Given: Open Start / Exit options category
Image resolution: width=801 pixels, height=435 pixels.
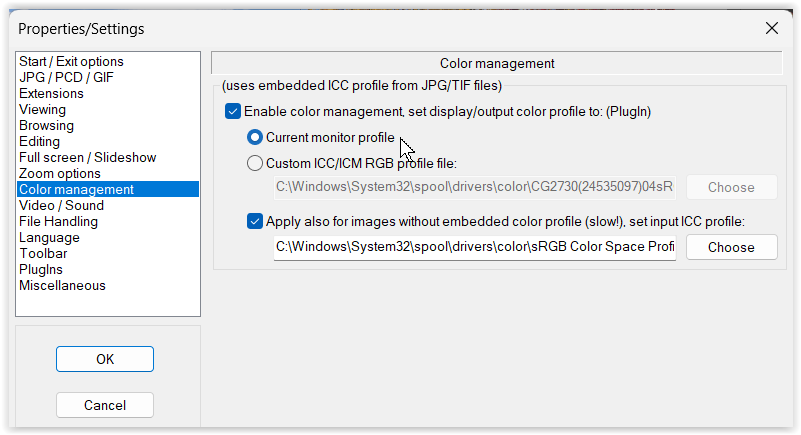Looking at the screenshot, I should pyautogui.click(x=71, y=62).
